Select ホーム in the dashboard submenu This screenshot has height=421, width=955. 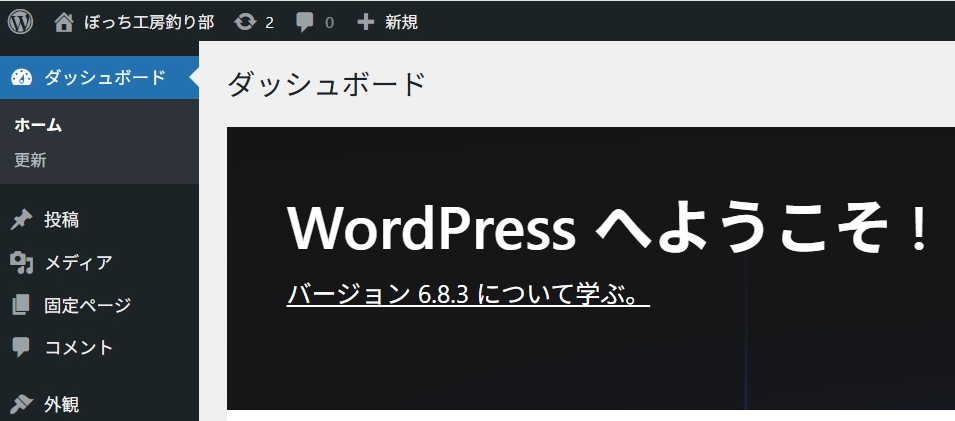point(38,125)
